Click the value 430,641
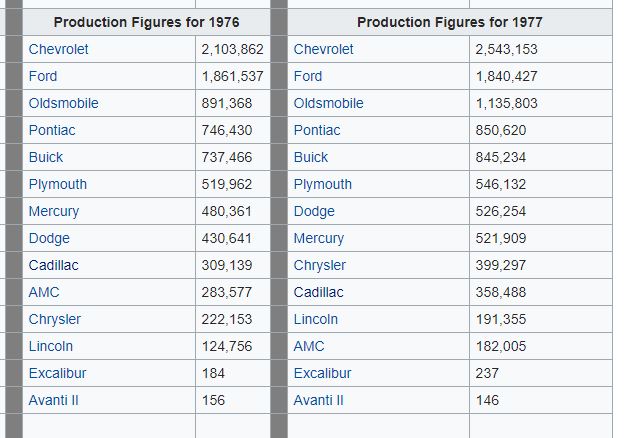This screenshot has height=438, width=627. (227, 238)
